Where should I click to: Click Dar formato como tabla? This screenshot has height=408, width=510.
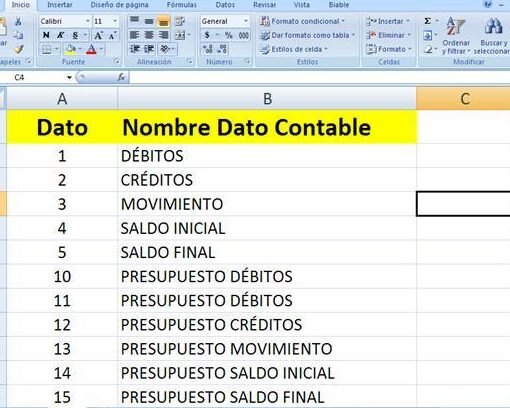click(x=307, y=35)
